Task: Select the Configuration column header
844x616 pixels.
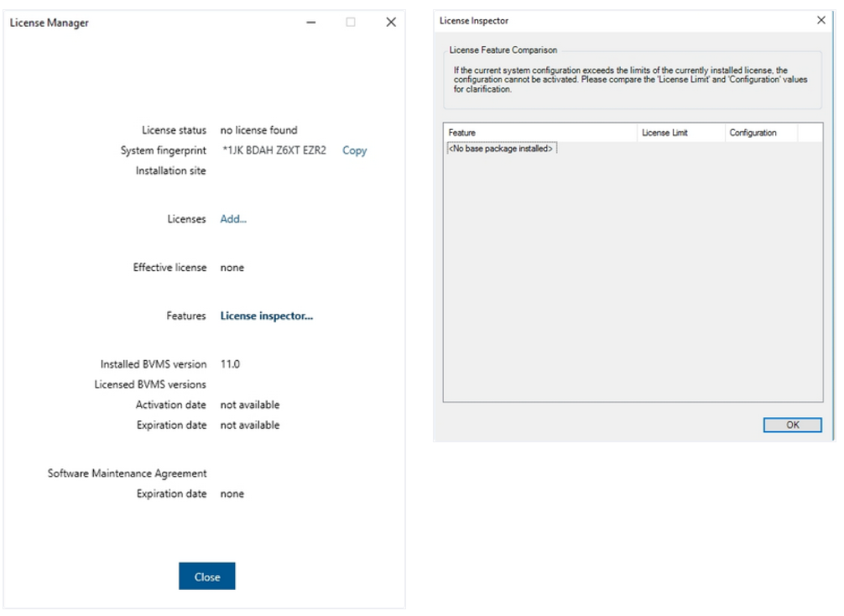Action: 761,133
